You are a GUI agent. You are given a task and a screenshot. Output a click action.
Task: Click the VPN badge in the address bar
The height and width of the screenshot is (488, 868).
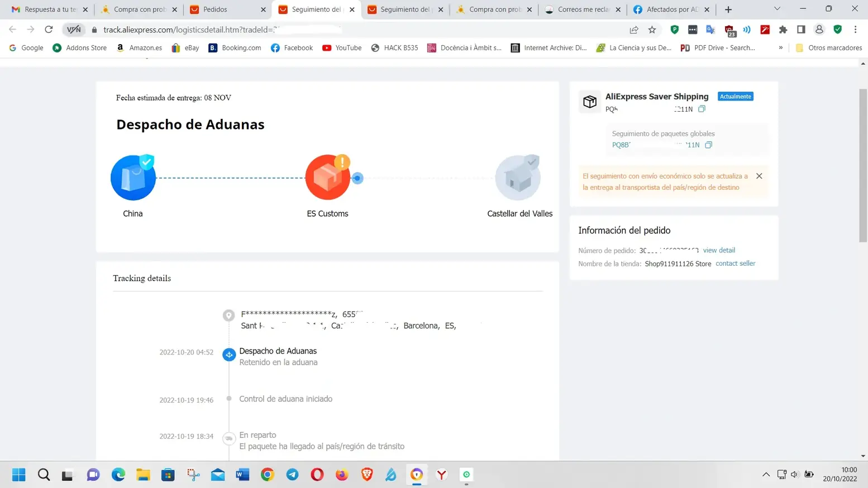click(x=74, y=30)
